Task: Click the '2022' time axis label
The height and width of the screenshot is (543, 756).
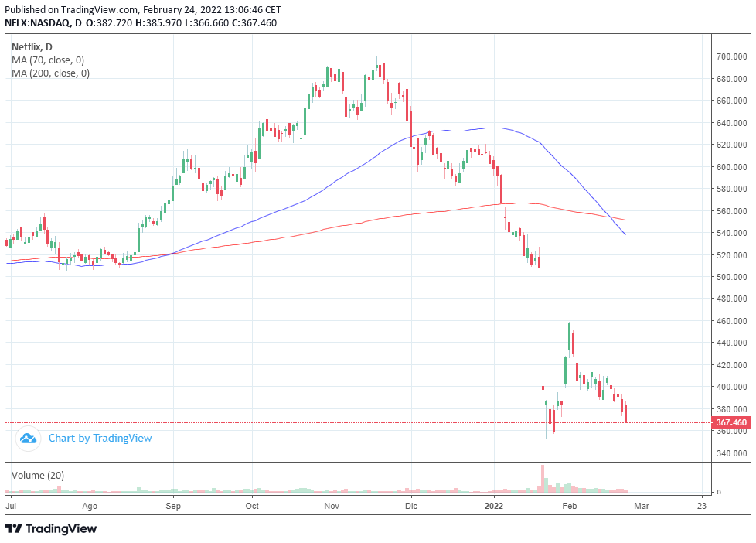Action: pyautogui.click(x=494, y=506)
